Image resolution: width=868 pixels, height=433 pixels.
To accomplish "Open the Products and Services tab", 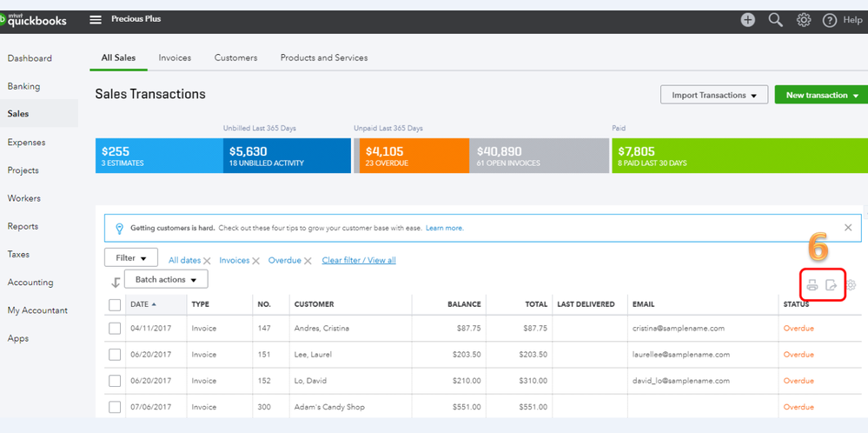I will pos(324,57).
